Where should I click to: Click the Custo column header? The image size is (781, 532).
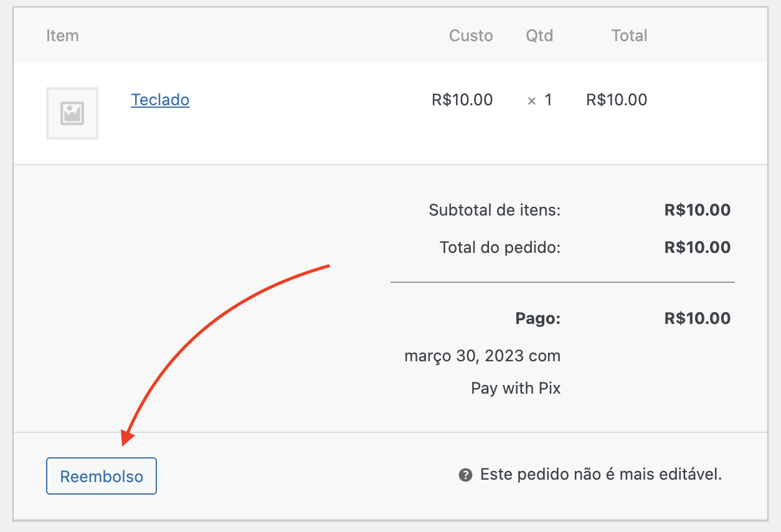tap(471, 36)
